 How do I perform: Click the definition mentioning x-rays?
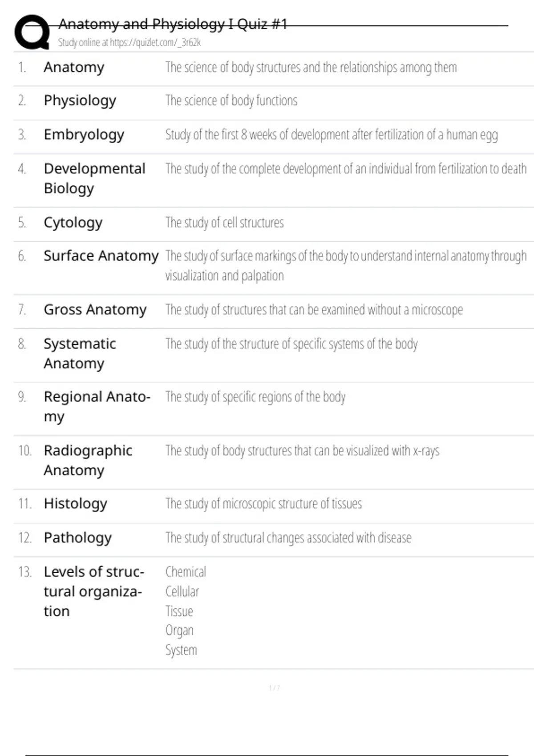[x=302, y=451]
